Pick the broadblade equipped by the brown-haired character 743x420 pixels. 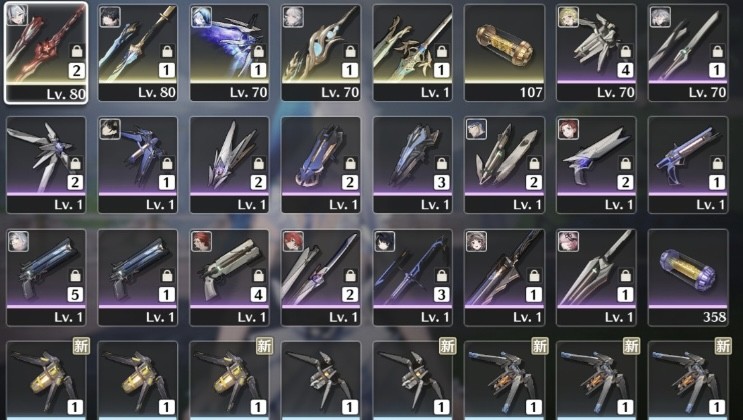[505, 278]
